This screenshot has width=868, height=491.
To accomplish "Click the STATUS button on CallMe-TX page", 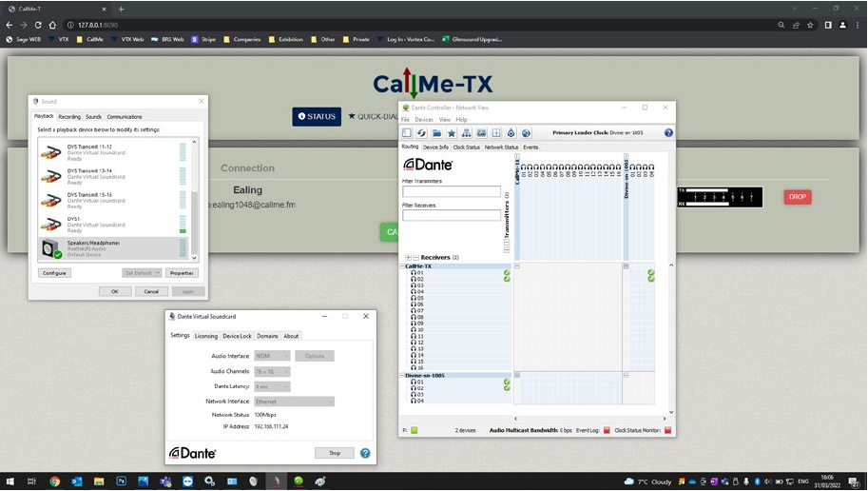I will 317,116.
